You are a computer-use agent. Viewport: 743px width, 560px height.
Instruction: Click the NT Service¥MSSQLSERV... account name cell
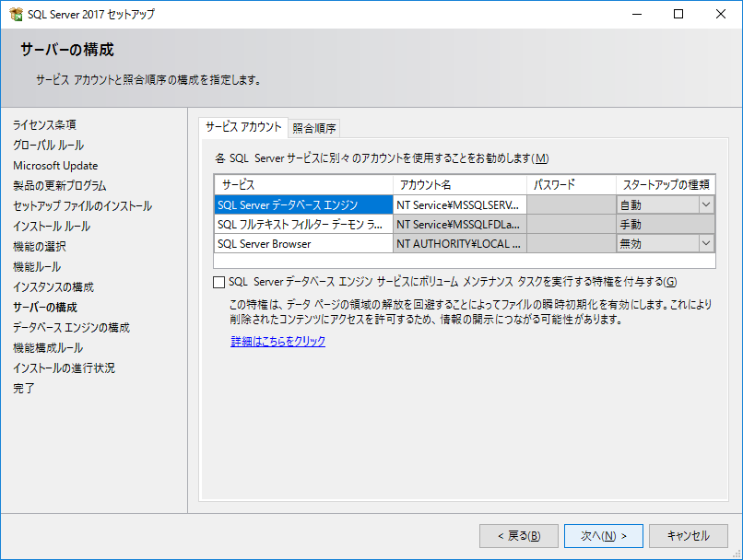(460, 205)
